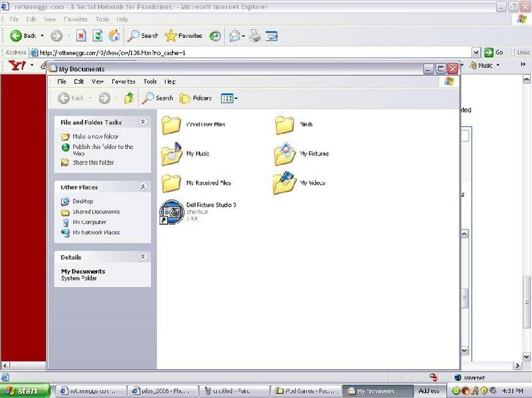
Task: Click the Edit page icon in Internet Explorer
Action: tap(271, 36)
